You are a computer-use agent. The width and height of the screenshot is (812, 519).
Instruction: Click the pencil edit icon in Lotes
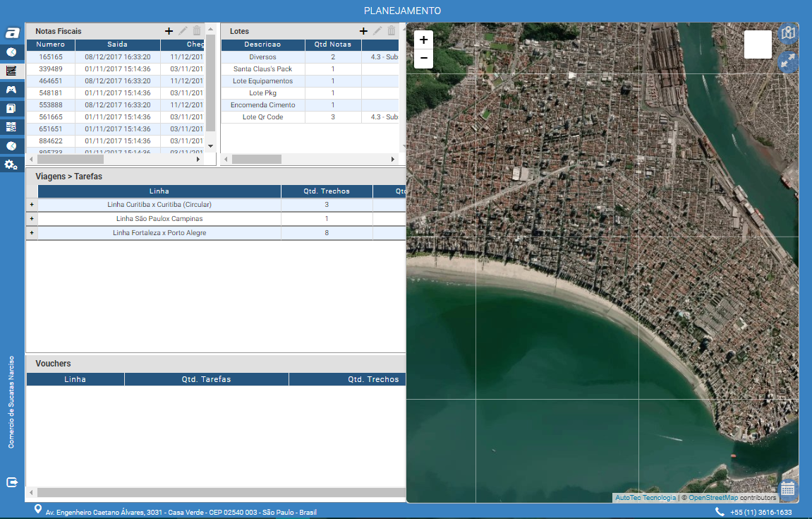(377, 31)
